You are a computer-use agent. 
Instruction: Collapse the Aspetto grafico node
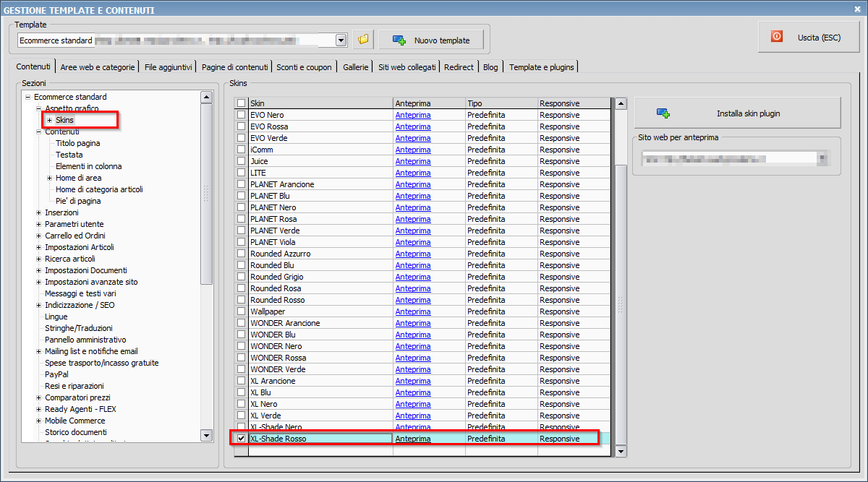(x=38, y=108)
